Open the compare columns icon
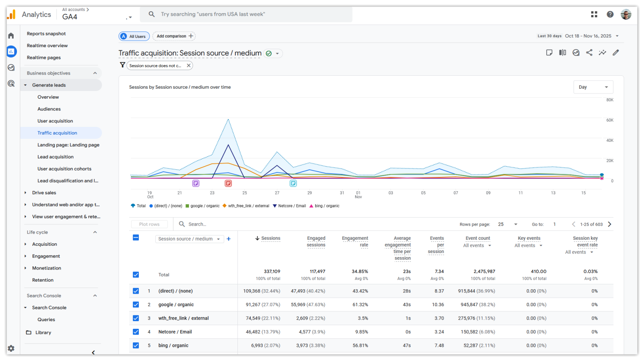Image resolution: width=644 pixels, height=361 pixels. [x=562, y=53]
